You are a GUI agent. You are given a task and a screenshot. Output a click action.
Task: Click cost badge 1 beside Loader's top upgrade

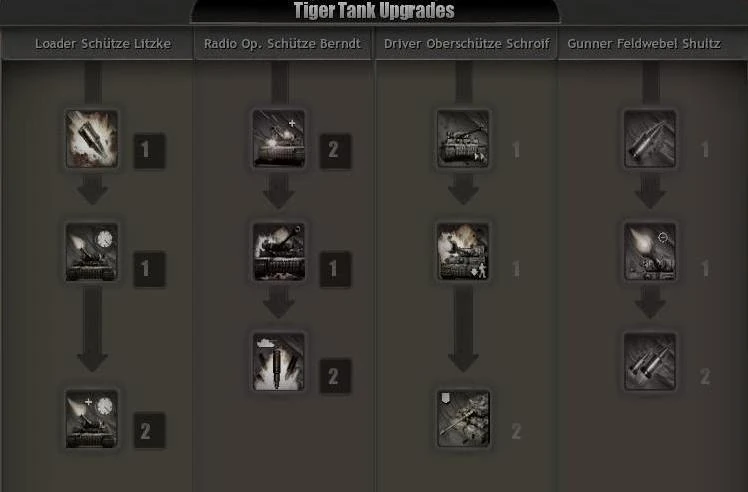(x=149, y=151)
